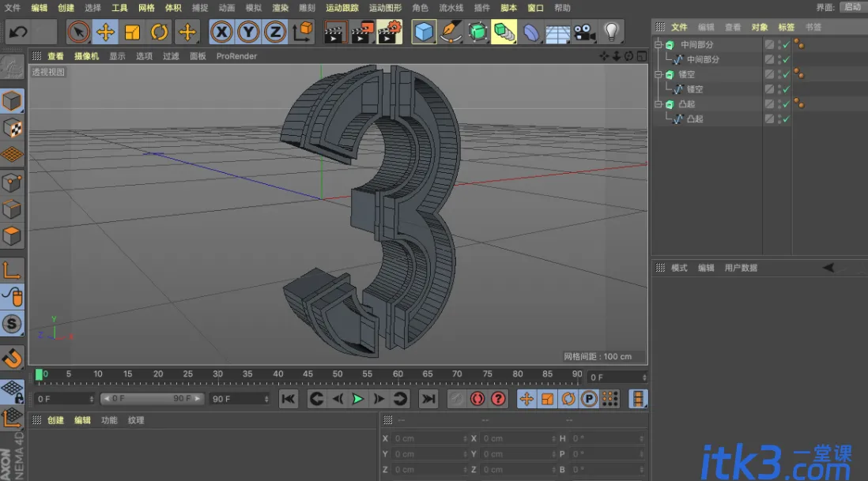Switch to Model mode in the left toolbar
This screenshot has width=868, height=481.
[x=12, y=101]
